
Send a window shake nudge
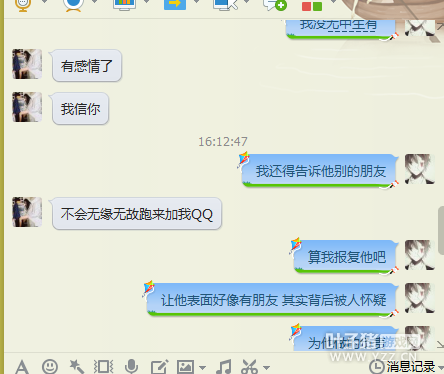104,367
